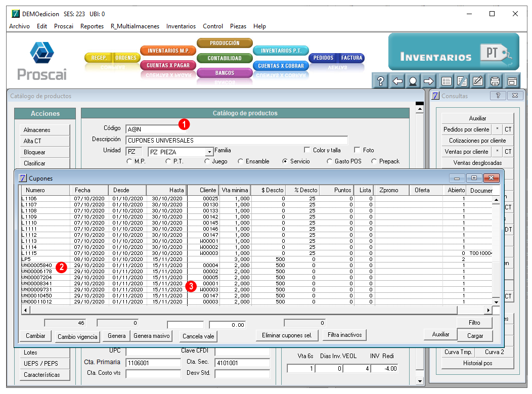Open the FACTURA module pill
Image resolution: width=532 pixels, height=394 pixels.
tap(351, 58)
